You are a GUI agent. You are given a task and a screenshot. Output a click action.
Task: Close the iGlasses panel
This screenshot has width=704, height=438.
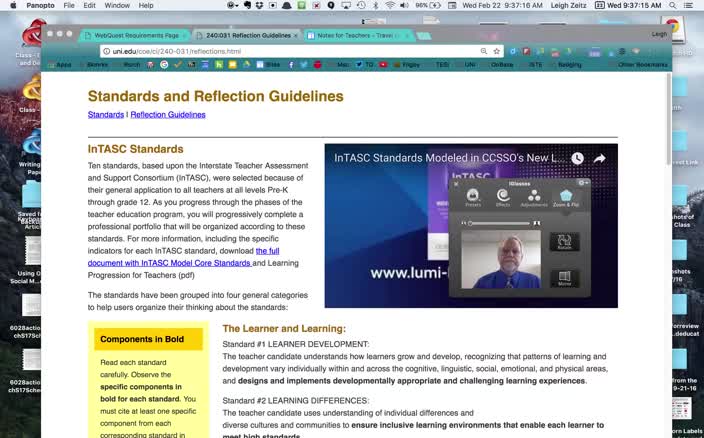456,184
